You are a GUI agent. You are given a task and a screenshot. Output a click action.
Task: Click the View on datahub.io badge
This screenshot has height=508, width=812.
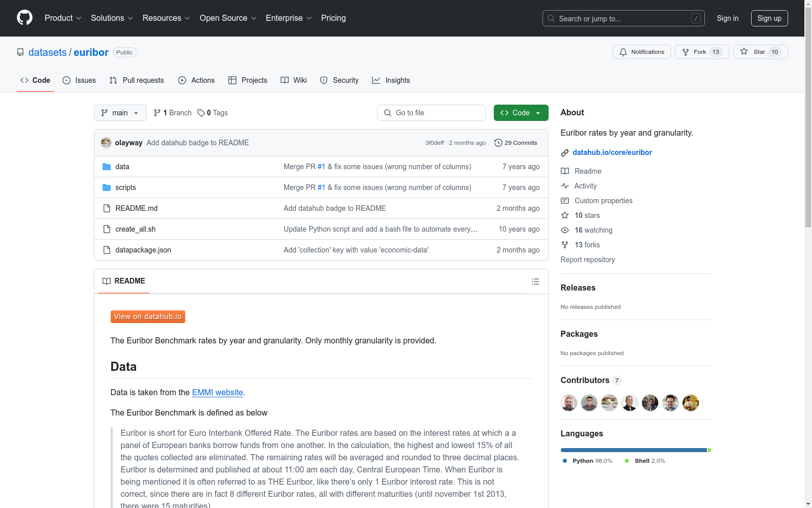click(148, 316)
